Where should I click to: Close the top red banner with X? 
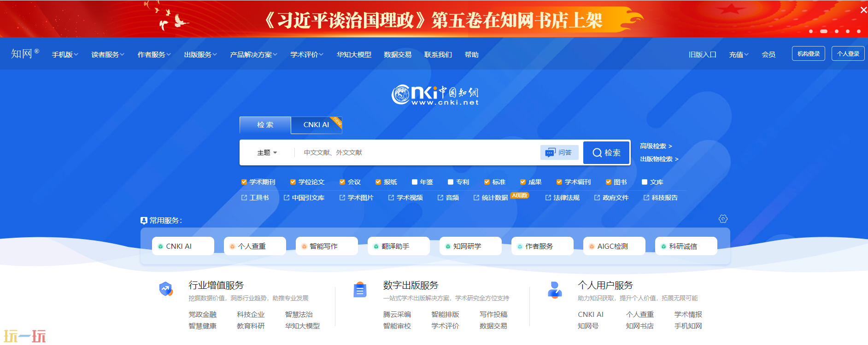(863, 10)
